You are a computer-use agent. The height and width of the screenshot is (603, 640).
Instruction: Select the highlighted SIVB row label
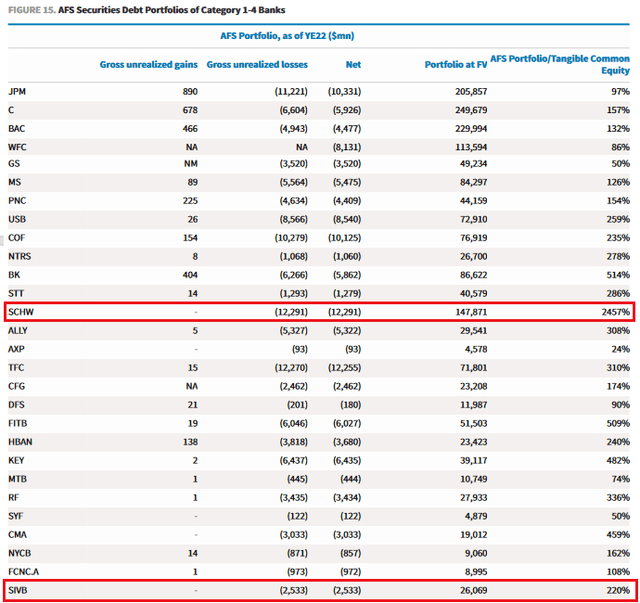(20, 590)
